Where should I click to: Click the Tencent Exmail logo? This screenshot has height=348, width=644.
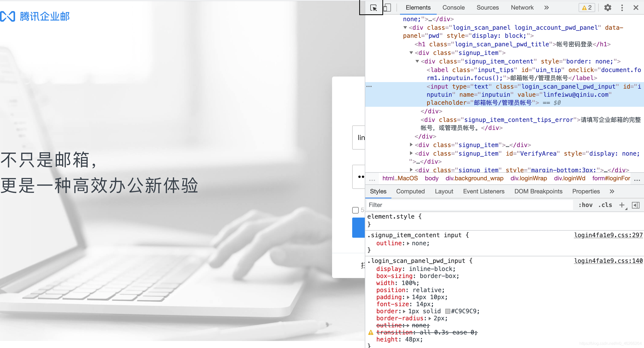35,16
